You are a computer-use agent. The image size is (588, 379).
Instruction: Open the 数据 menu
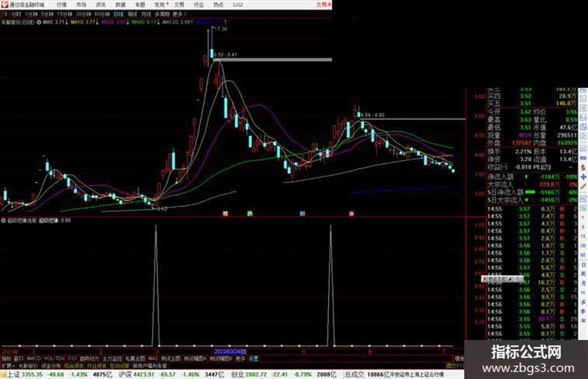pyautogui.click(x=120, y=5)
